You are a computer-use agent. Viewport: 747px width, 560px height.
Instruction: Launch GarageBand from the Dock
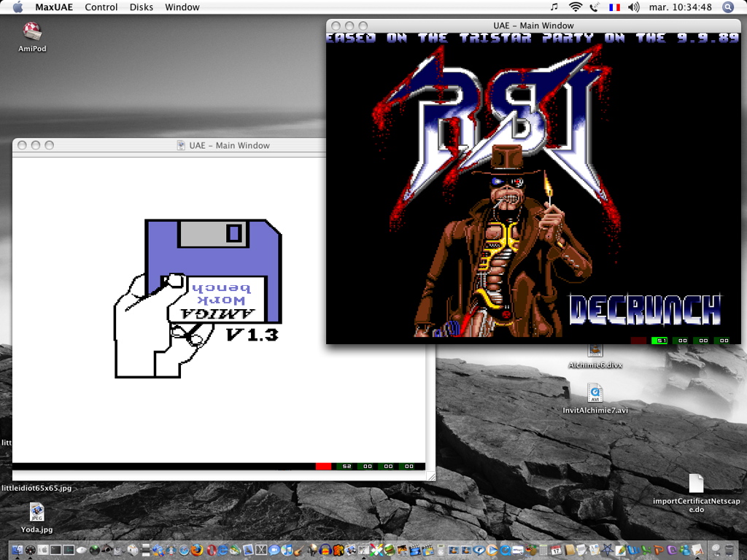(298, 550)
